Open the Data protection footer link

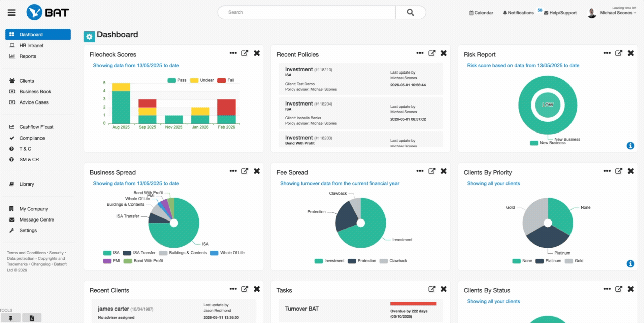(x=21, y=258)
